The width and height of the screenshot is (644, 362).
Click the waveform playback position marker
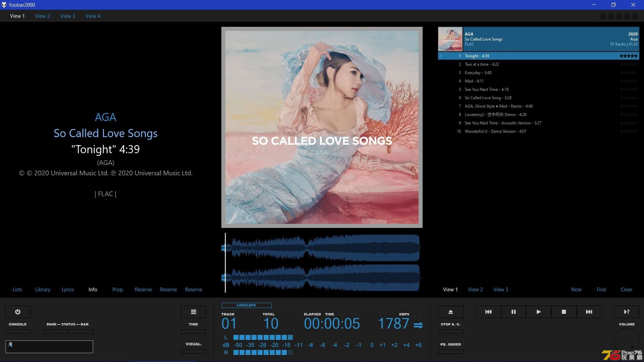[225, 263]
